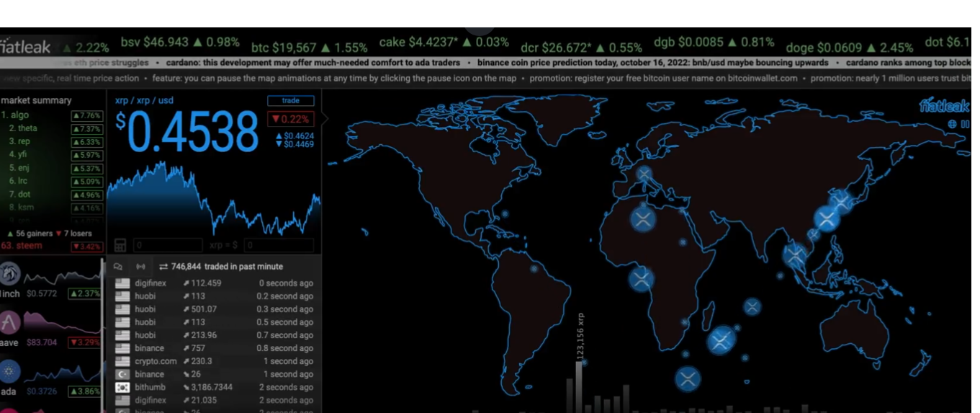Select lrc in the market summary
980x413 pixels.
coord(18,181)
